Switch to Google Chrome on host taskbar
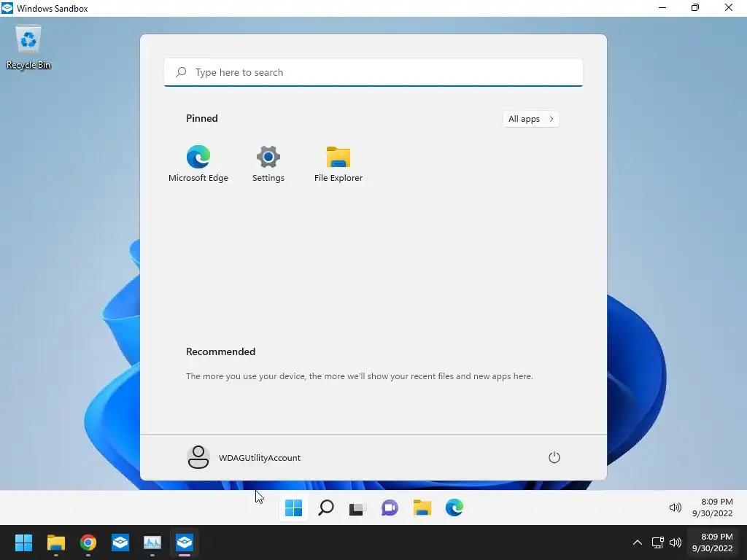This screenshot has width=747, height=560. coord(88,542)
